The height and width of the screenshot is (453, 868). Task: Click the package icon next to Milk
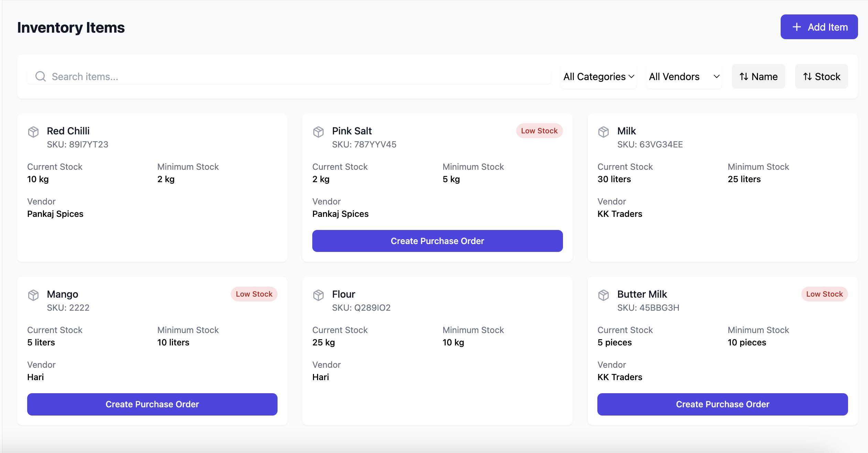click(604, 132)
